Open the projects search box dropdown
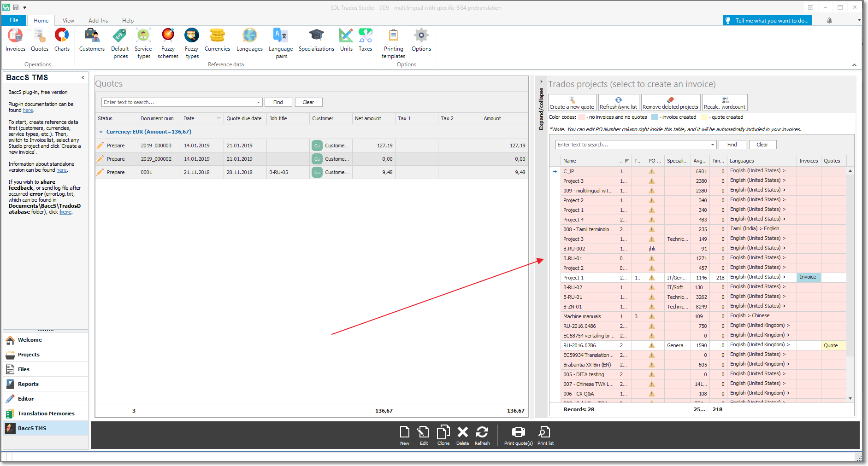The image size is (868, 466). 713,145
